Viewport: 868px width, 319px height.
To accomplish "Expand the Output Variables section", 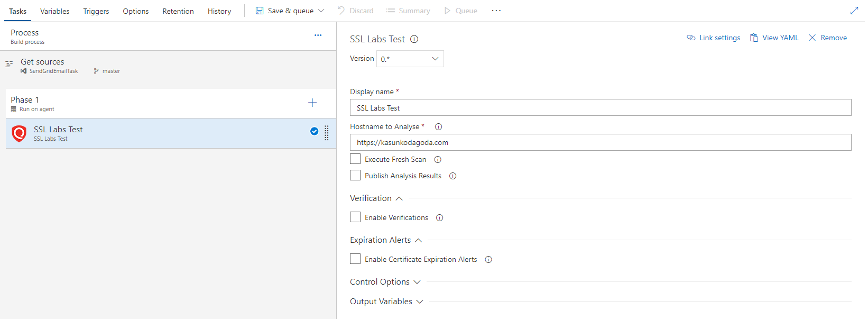I will [386, 302].
